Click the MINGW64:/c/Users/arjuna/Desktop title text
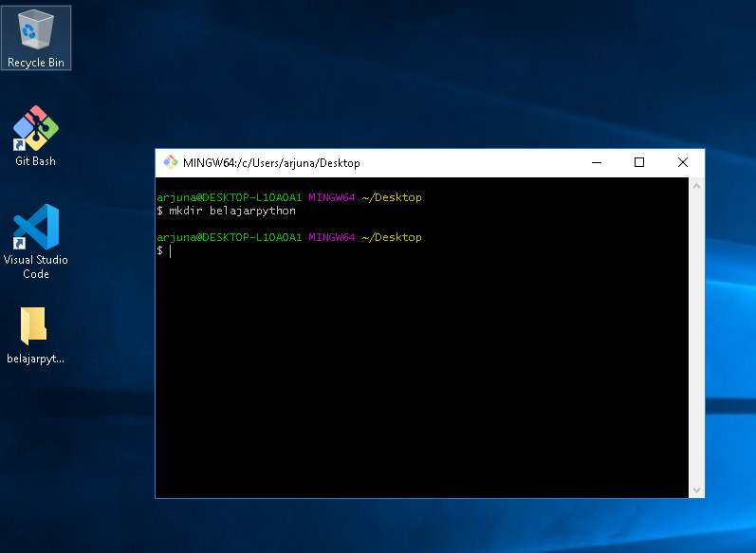Screen dimensions: 756x553 271,163
